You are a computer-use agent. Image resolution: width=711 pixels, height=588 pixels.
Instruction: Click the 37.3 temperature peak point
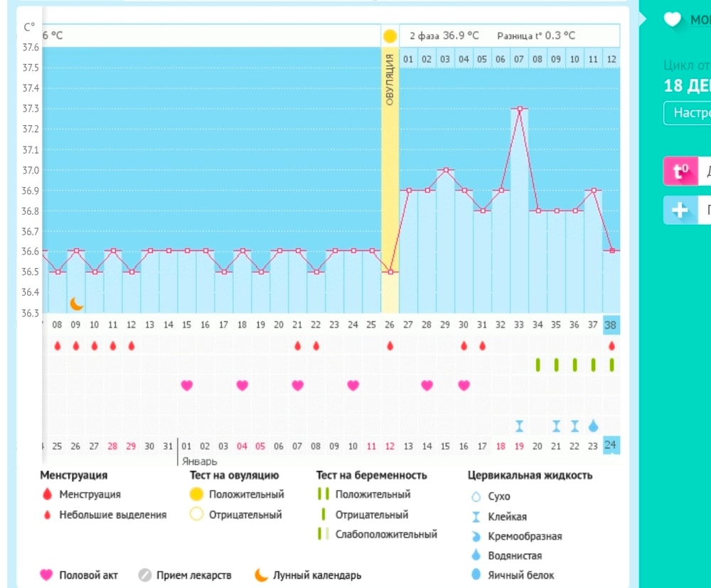(520, 109)
